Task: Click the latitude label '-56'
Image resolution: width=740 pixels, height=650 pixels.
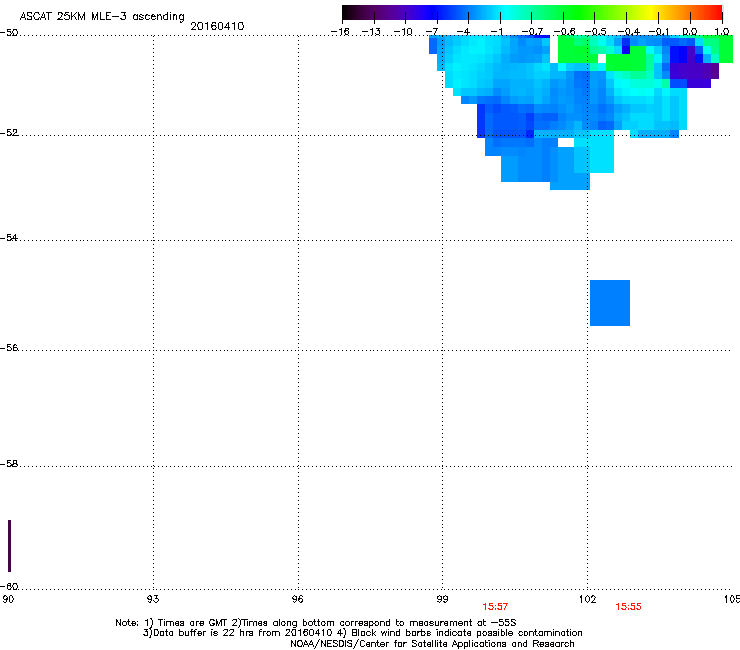Action: (9, 347)
